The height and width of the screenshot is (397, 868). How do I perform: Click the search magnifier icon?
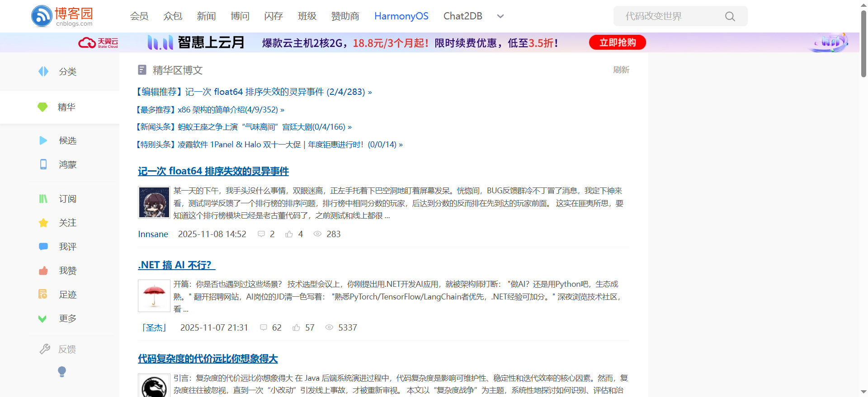pyautogui.click(x=730, y=17)
